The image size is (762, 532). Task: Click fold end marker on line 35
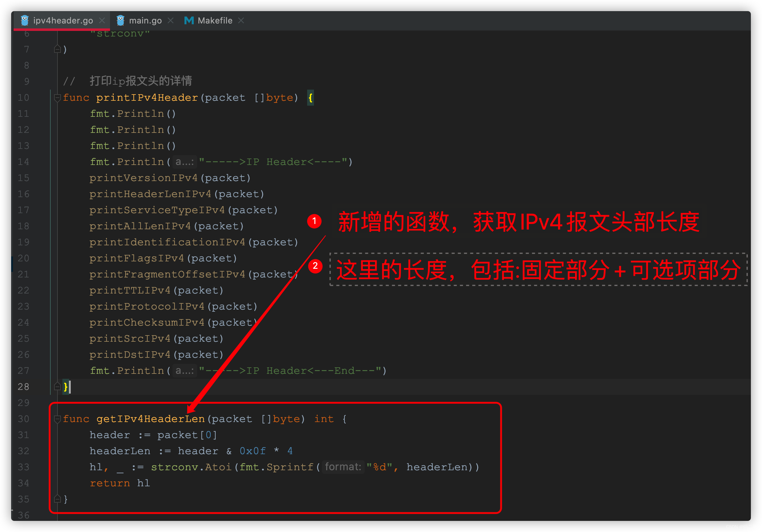click(x=57, y=499)
